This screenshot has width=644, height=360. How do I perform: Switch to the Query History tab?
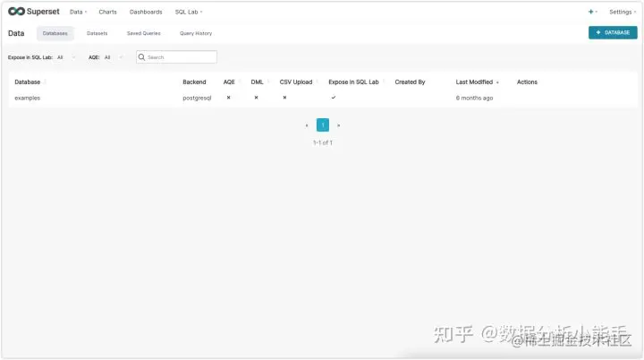pyautogui.click(x=196, y=33)
